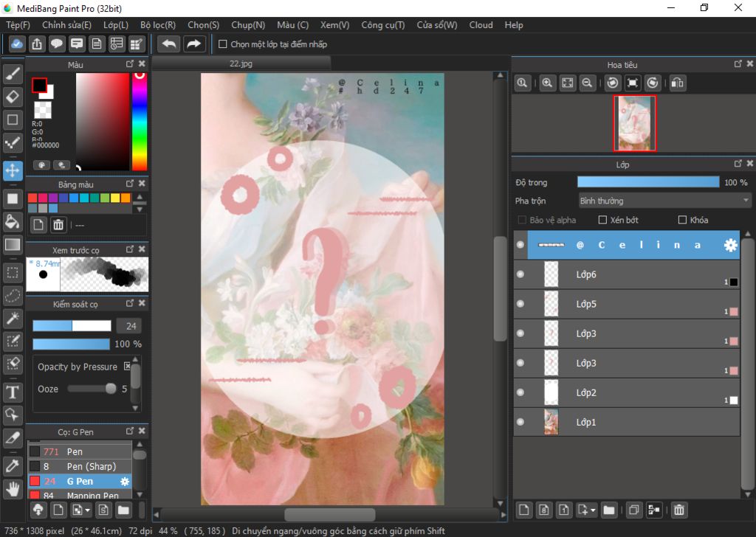Click the Undo arrow

click(169, 44)
